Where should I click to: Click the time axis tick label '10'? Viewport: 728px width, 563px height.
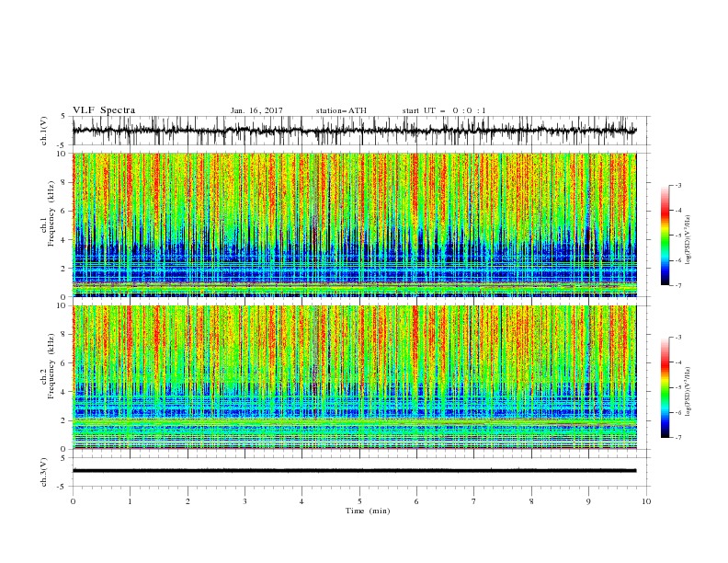646,501
